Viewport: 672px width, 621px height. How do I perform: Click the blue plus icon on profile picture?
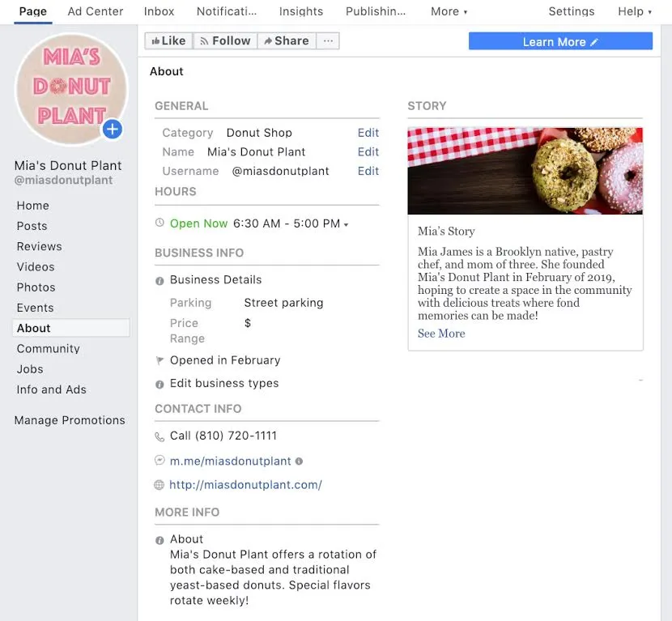pos(113,129)
